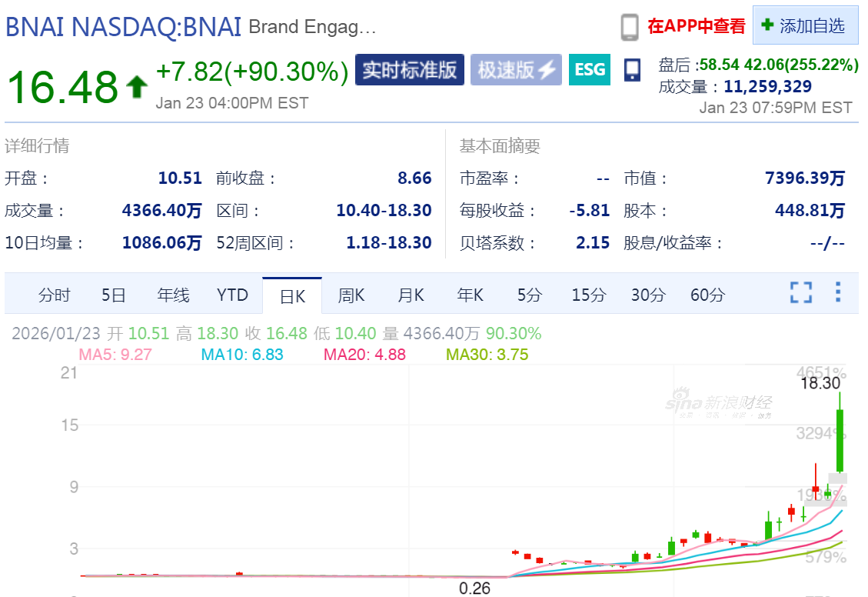Click the mobile device icon next to ESG

[632, 70]
